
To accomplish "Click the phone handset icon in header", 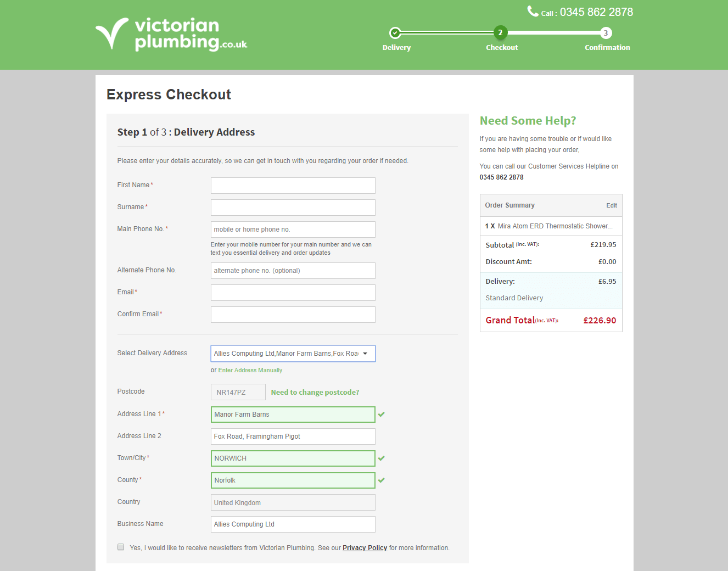I will [532, 11].
